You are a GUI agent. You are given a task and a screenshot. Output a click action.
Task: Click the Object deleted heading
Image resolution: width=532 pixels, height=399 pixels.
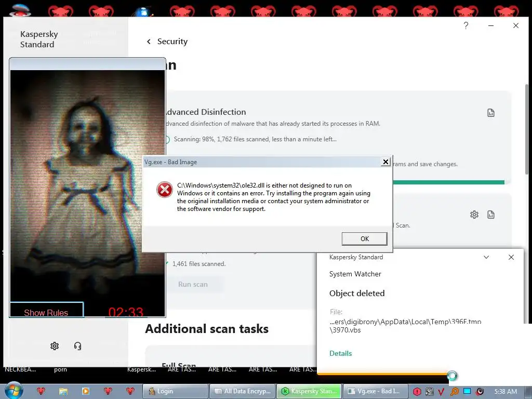pos(357,293)
